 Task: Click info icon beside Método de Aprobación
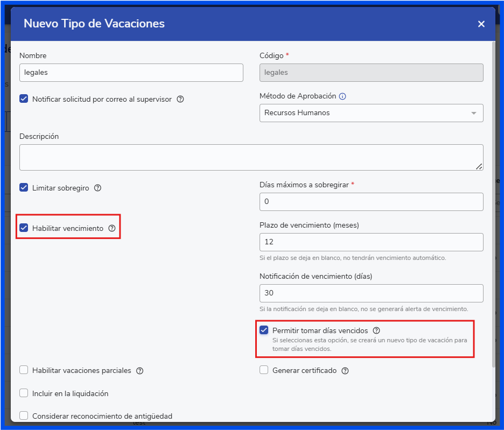(342, 96)
